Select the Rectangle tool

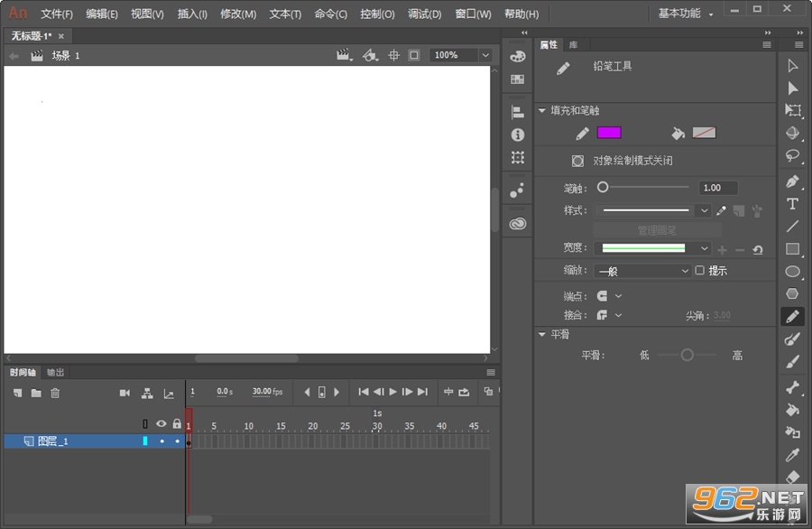point(792,248)
